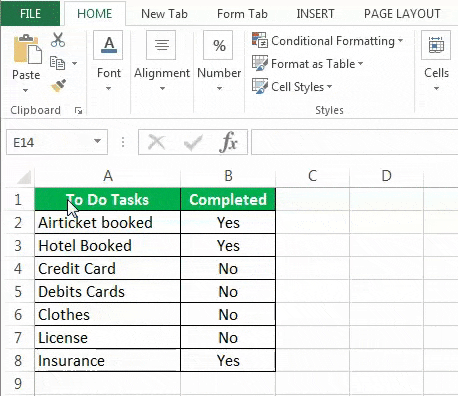Click the Cut scissors icon
The height and width of the screenshot is (396, 458).
58,39
